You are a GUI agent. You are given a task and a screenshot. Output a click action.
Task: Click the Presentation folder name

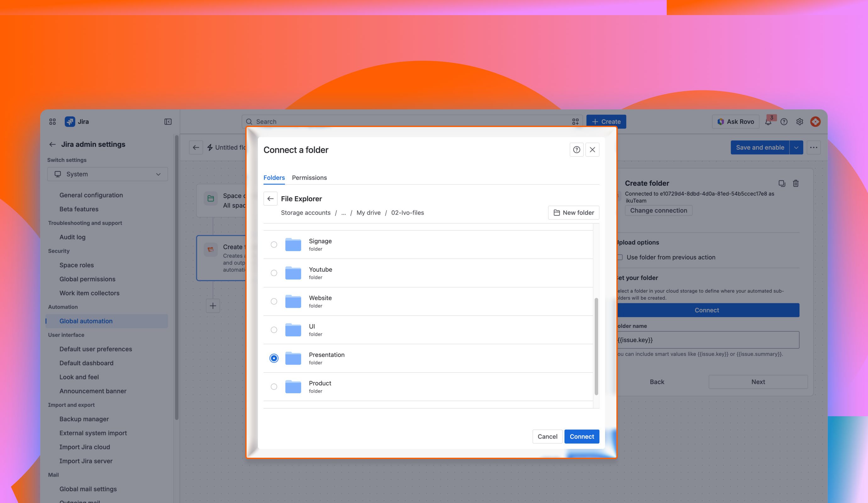tap(326, 355)
